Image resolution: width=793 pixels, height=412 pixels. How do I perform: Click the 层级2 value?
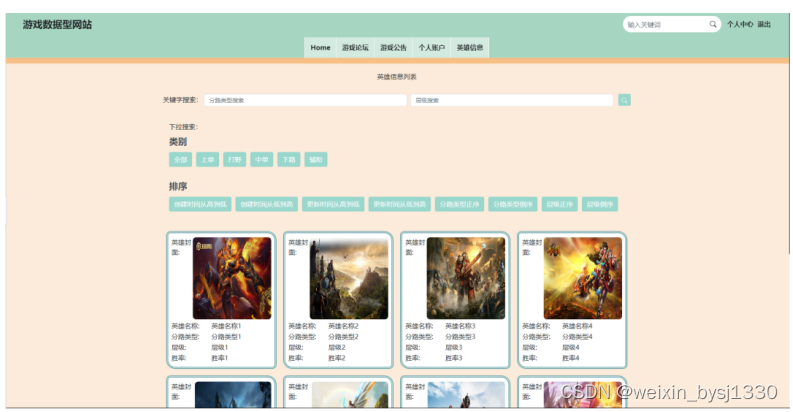337,347
